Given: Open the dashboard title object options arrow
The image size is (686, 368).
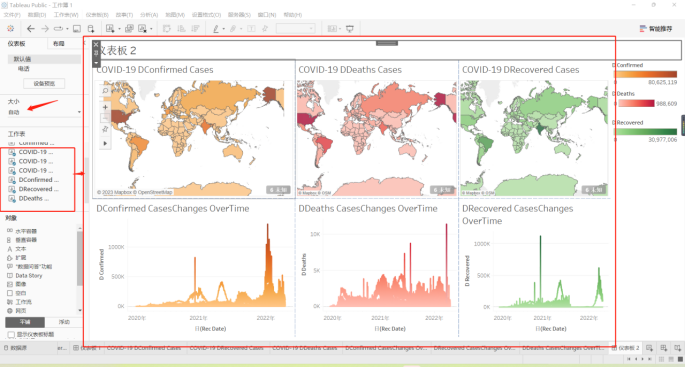Looking at the screenshot, I should coord(96,63).
